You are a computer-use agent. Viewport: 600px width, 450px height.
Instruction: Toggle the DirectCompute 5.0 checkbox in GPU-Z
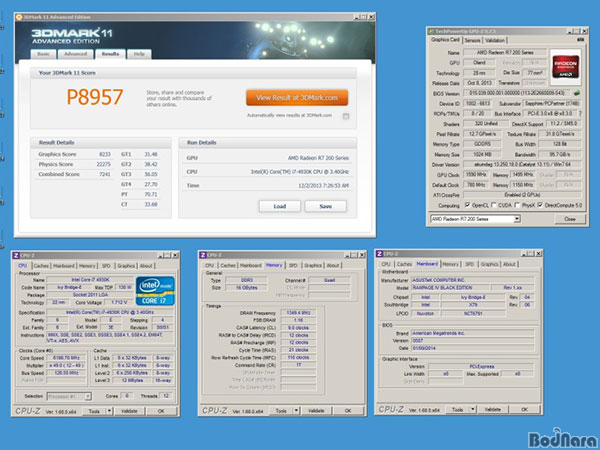coord(540,205)
